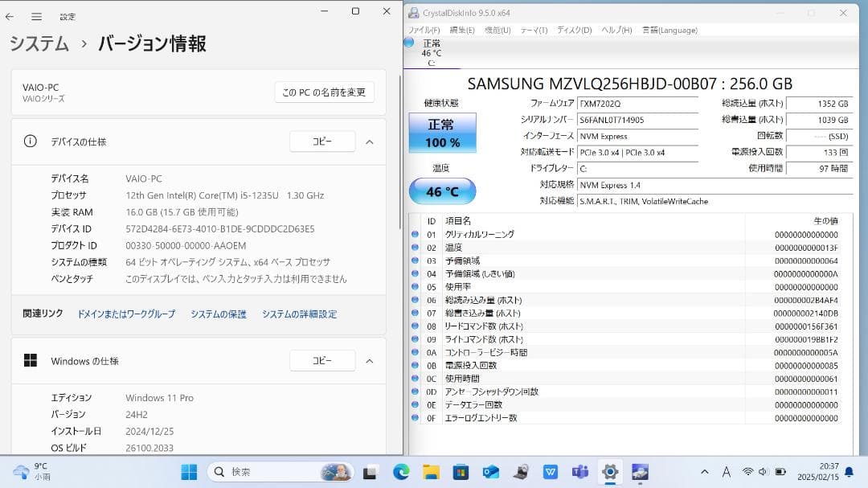Click the blue status indicator next to 温度

click(x=412, y=248)
